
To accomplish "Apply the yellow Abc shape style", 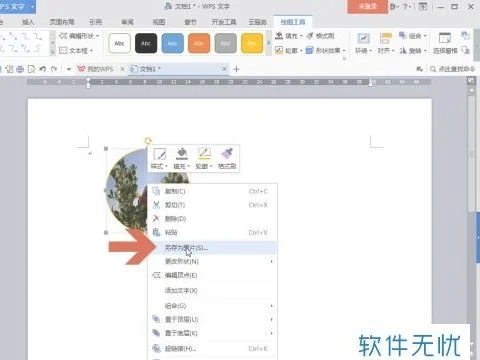I will coord(252,43).
